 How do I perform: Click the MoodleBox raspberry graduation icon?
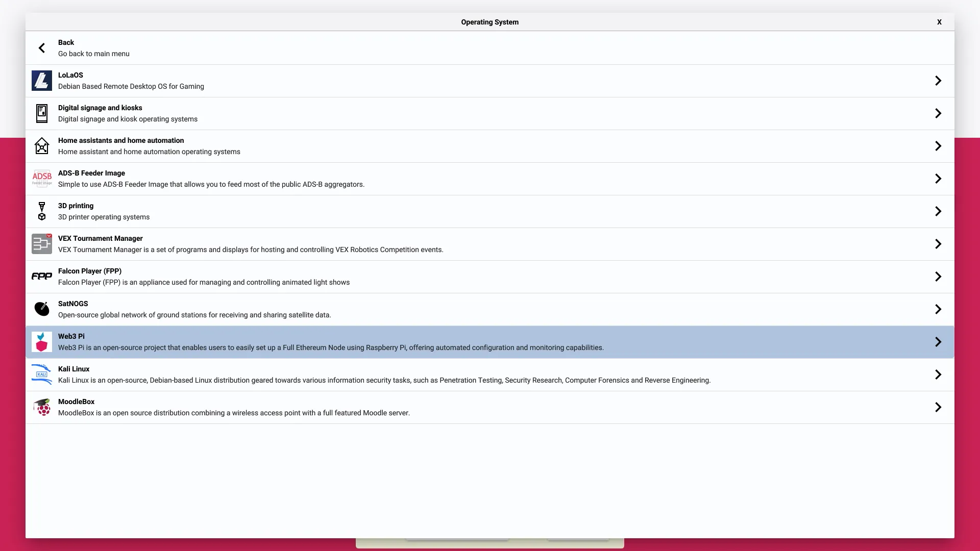[x=42, y=407]
